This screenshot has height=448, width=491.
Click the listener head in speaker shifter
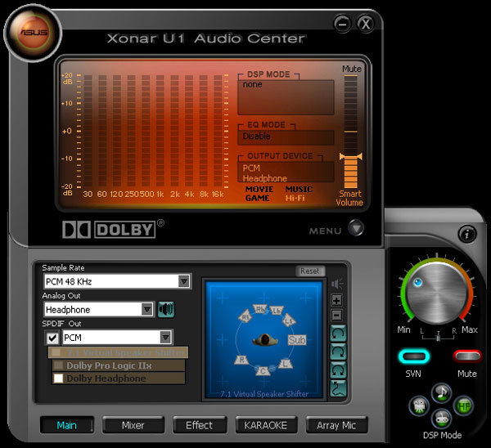tap(264, 340)
